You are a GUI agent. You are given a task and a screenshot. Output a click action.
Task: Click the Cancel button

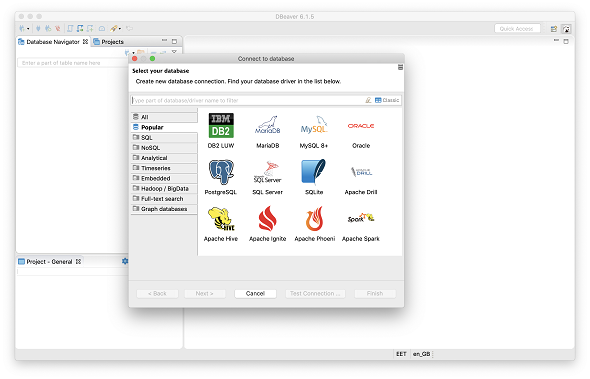click(255, 293)
